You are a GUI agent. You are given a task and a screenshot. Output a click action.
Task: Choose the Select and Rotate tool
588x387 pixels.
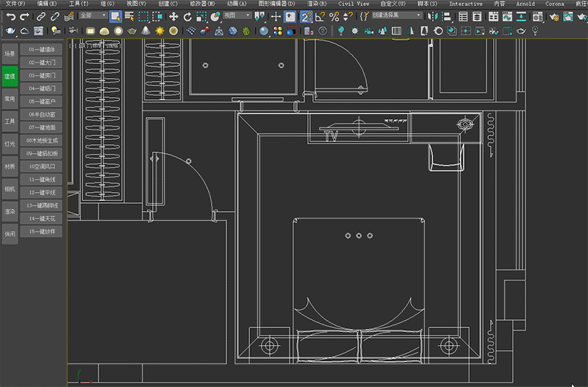click(187, 15)
